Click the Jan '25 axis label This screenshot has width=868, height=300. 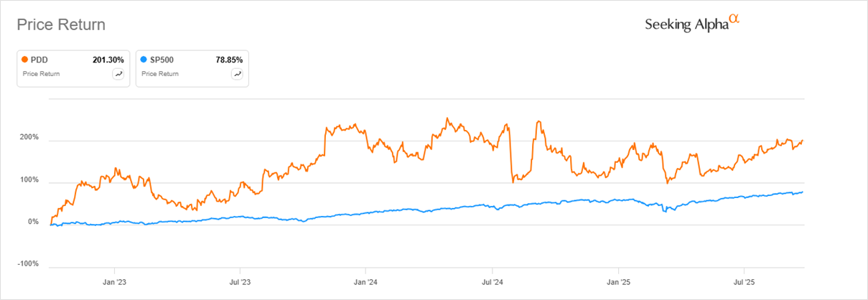point(618,281)
